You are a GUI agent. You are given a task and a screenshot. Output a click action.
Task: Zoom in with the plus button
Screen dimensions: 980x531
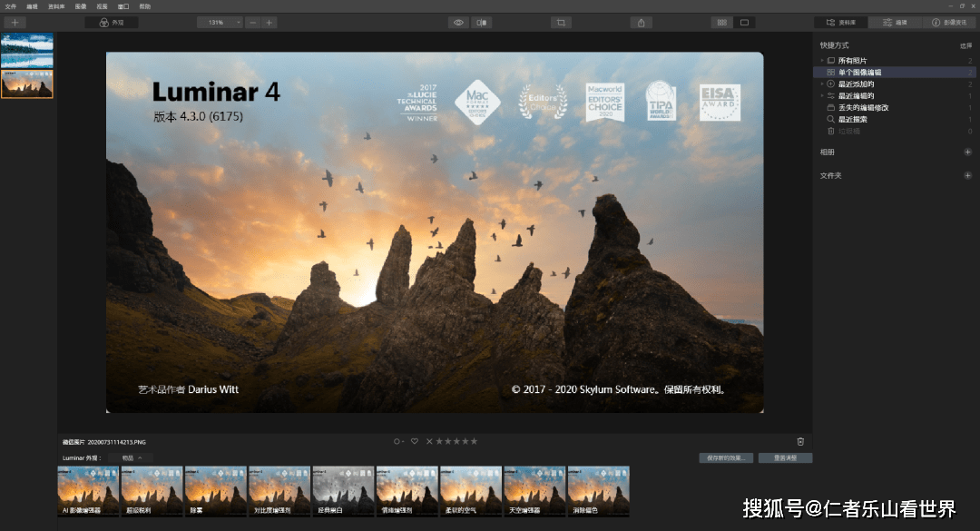tap(269, 23)
